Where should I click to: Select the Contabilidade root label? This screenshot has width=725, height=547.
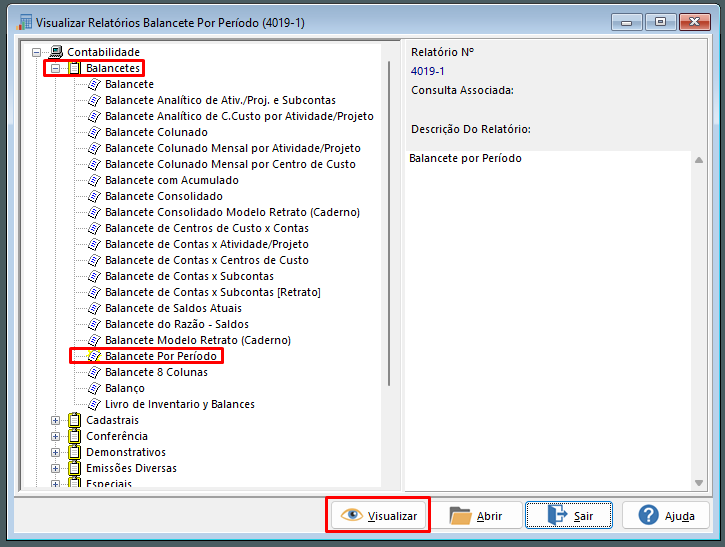click(104, 52)
